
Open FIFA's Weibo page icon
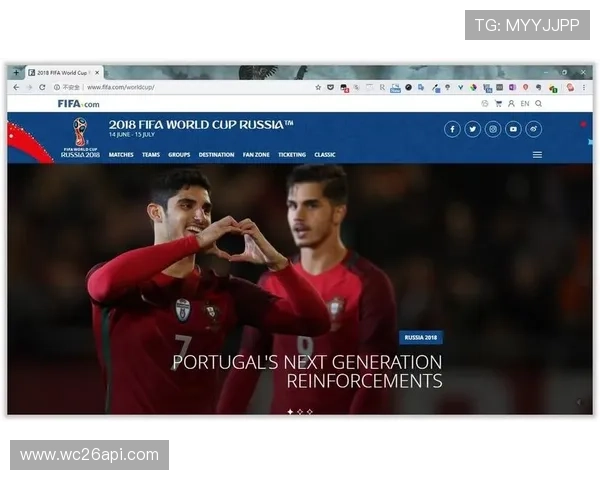pos(534,129)
